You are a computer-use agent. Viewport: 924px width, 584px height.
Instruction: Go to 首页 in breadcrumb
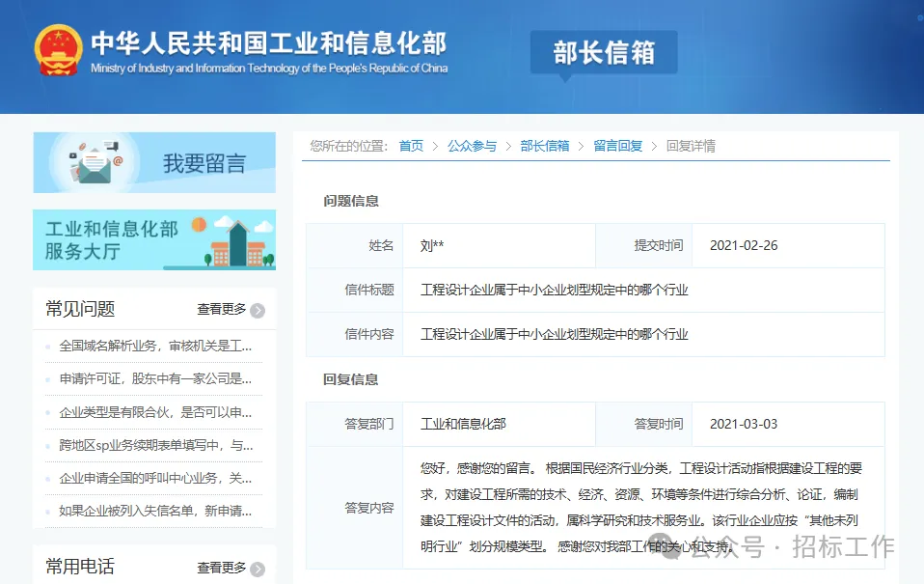pyautogui.click(x=411, y=146)
